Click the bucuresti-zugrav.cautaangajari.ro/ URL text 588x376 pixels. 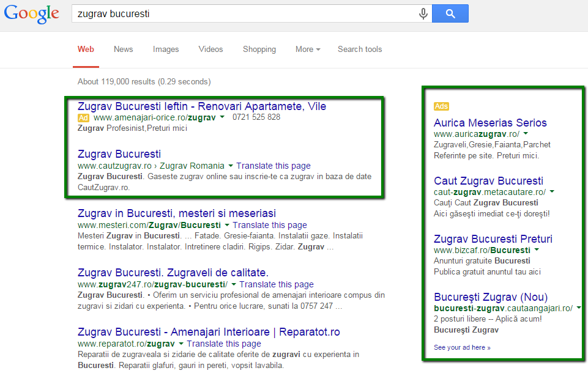point(503,308)
